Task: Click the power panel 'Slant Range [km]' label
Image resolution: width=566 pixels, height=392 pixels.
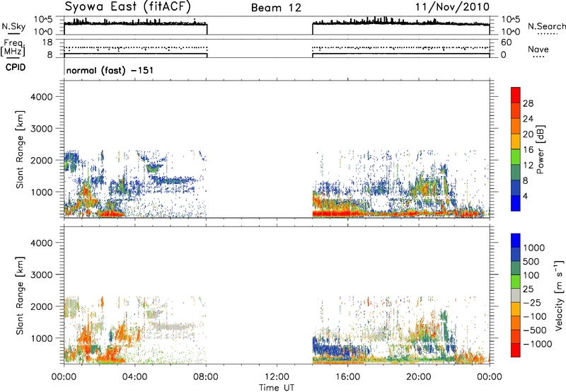Action: tap(20, 149)
